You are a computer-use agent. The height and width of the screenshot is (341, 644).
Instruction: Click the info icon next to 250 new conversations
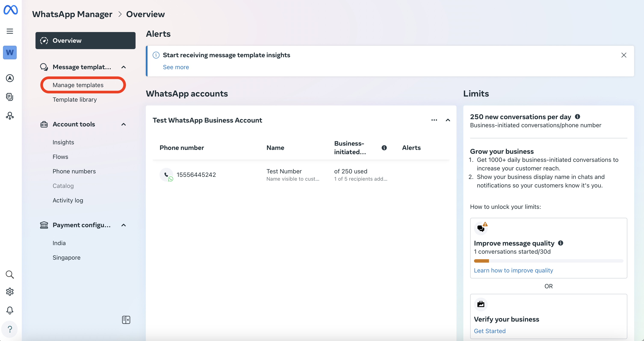point(578,117)
